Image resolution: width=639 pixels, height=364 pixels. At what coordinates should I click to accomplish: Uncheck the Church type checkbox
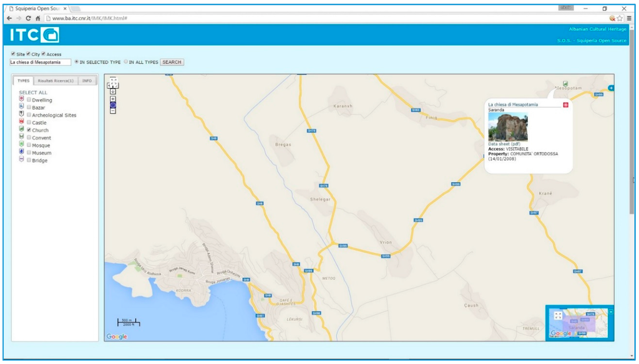click(29, 130)
